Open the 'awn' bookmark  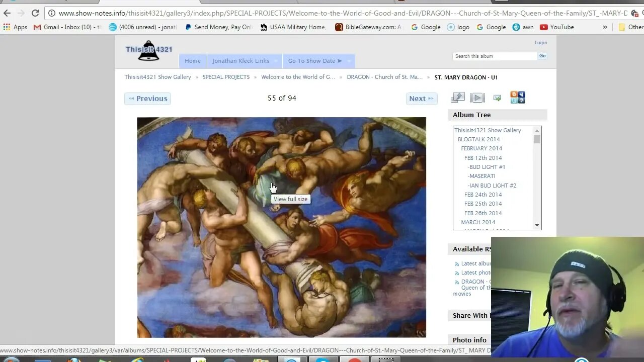point(523,27)
